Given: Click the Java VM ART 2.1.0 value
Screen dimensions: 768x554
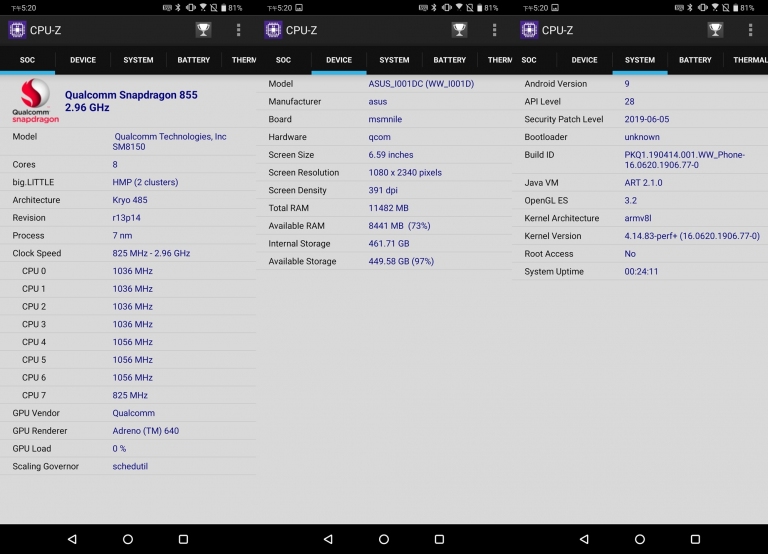Looking at the screenshot, I should click(643, 183).
